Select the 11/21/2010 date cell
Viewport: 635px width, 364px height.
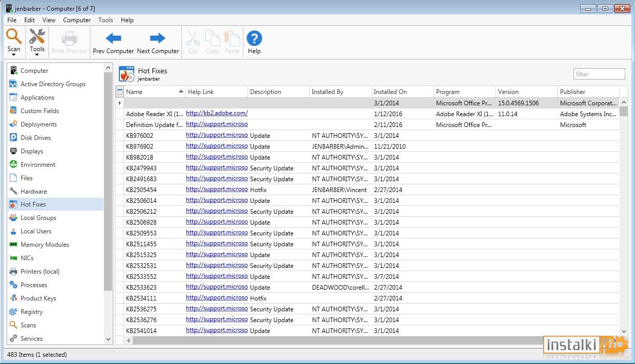pos(390,147)
